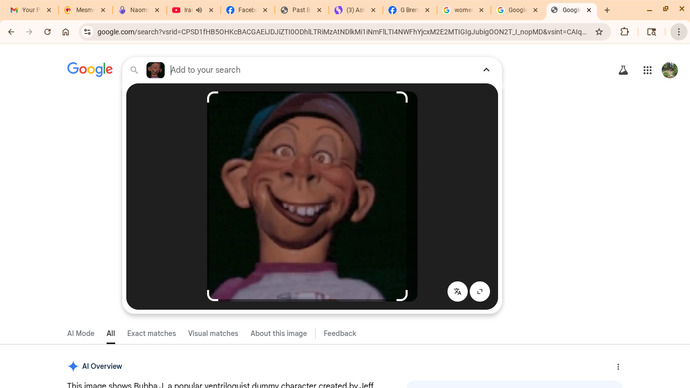The image size is (690, 388).
Task: Translate text in the image
Action: 457,291
